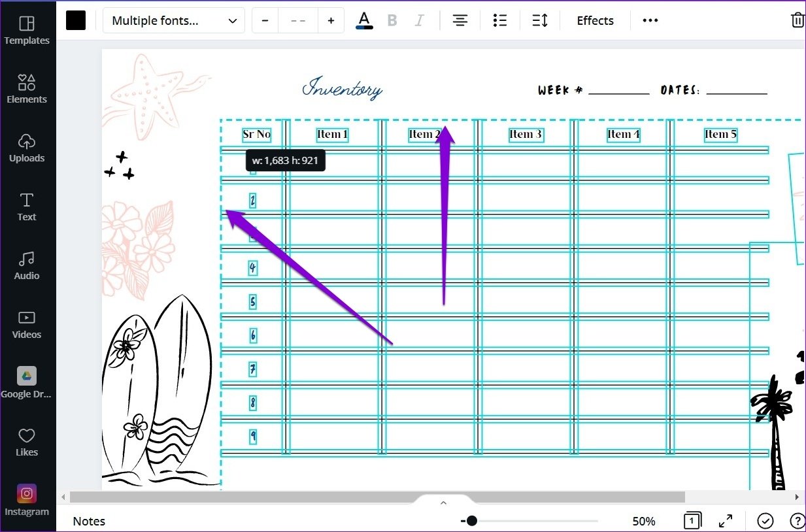Screen dimensions: 806x532
Task: Click the Effects button
Action: pyautogui.click(x=595, y=21)
